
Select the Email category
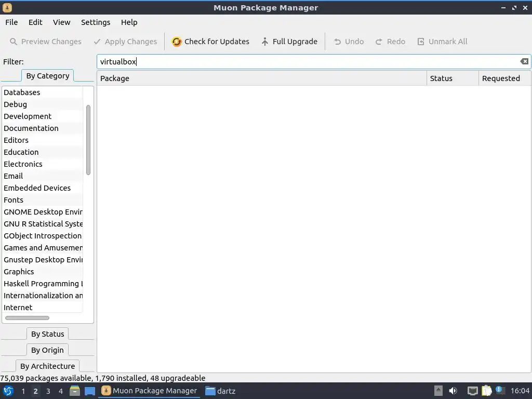pos(43,176)
